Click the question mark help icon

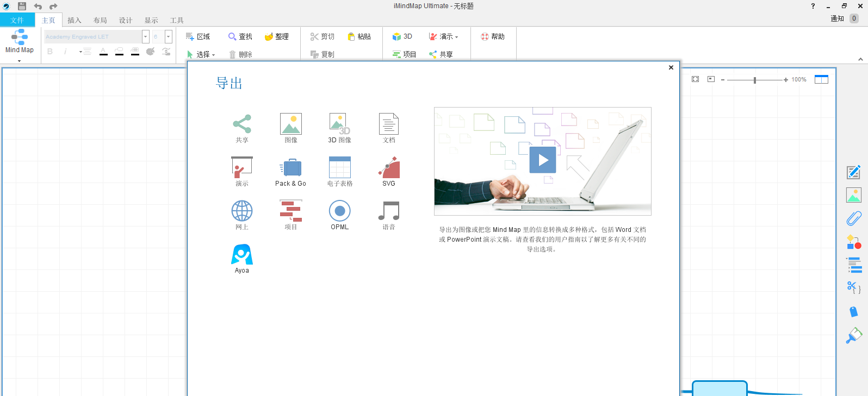pyautogui.click(x=813, y=6)
